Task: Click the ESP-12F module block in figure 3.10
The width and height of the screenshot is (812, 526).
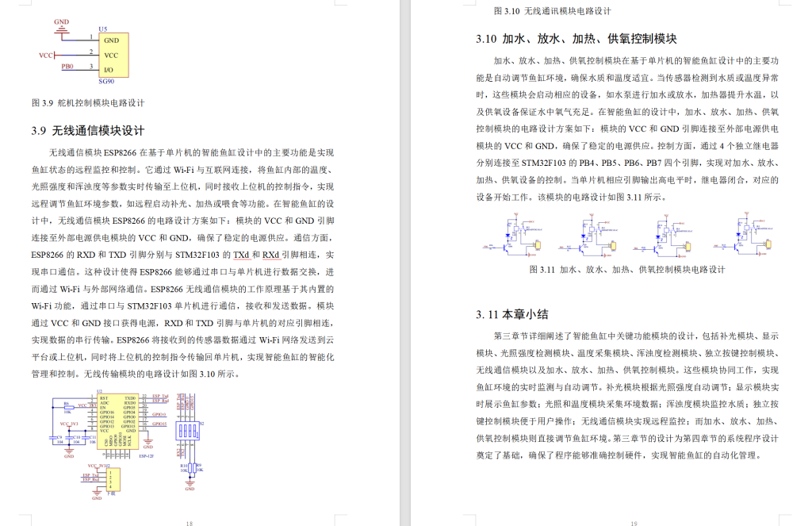Action: click(x=117, y=422)
